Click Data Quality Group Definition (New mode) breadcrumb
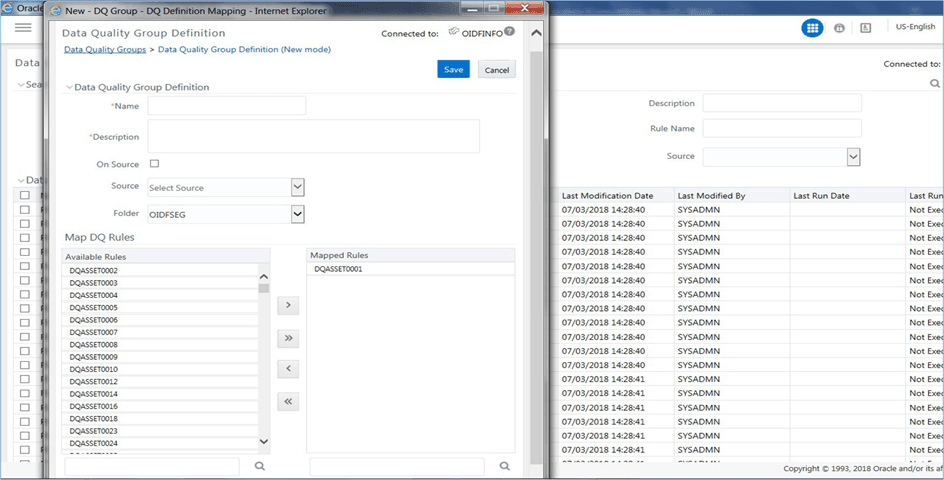 [244, 49]
